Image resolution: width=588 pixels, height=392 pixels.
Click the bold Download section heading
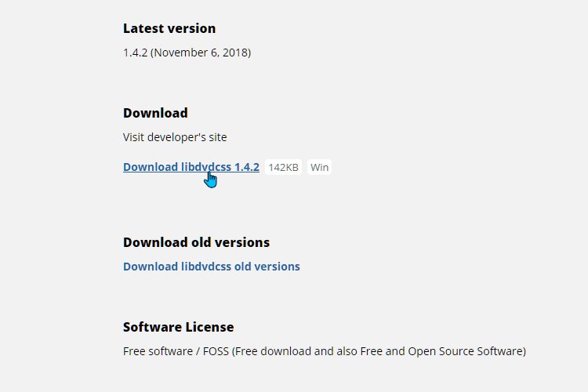click(155, 113)
